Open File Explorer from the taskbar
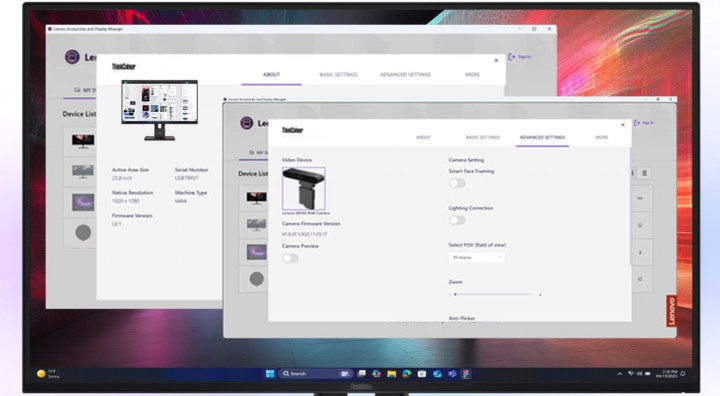 pyautogui.click(x=392, y=373)
